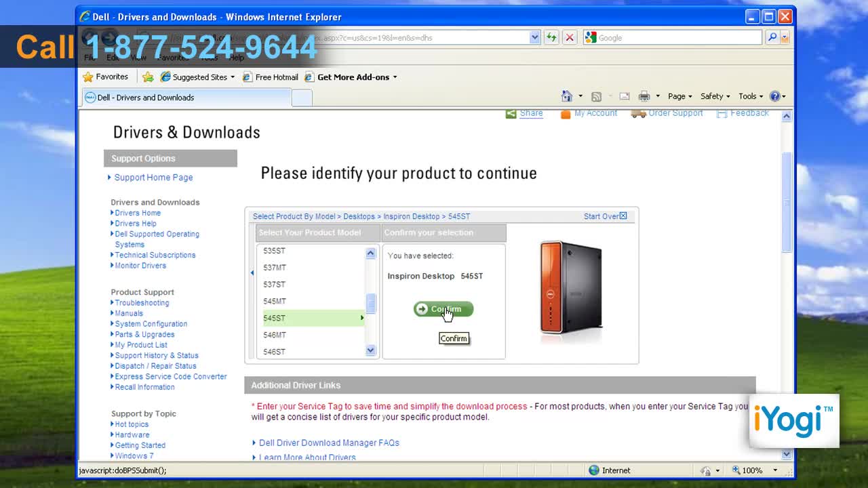This screenshot has height=488, width=868.
Task: Open the Hot topics link
Action: point(132,424)
